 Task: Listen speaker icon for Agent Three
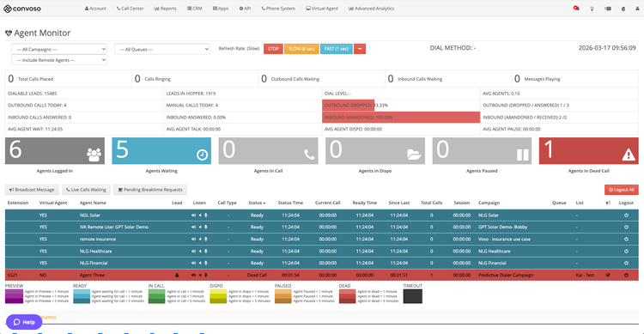tap(193, 276)
